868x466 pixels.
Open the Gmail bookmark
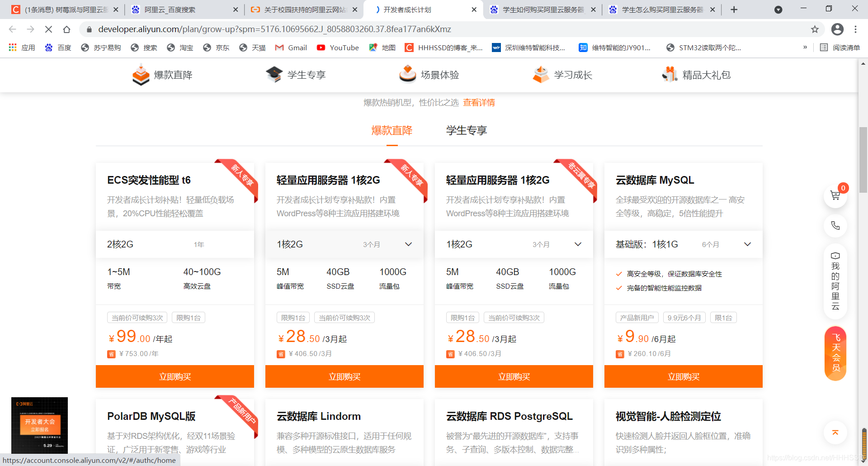point(291,48)
